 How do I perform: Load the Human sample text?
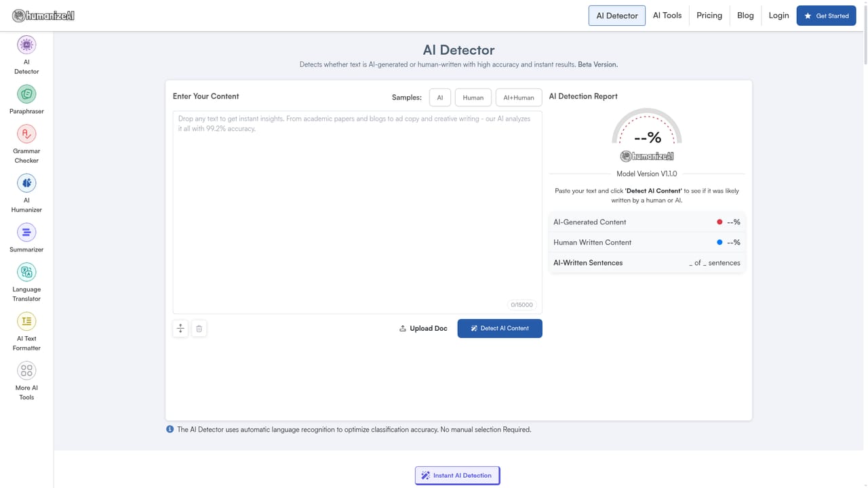(473, 98)
